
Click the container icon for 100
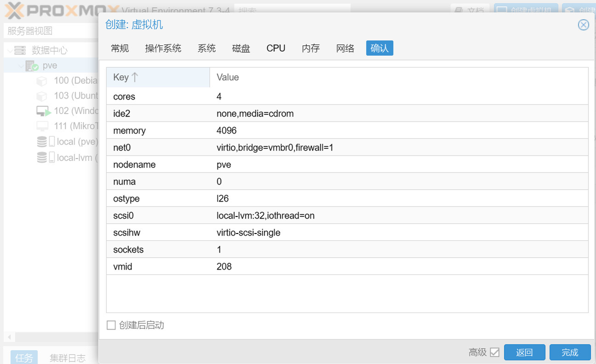(42, 81)
